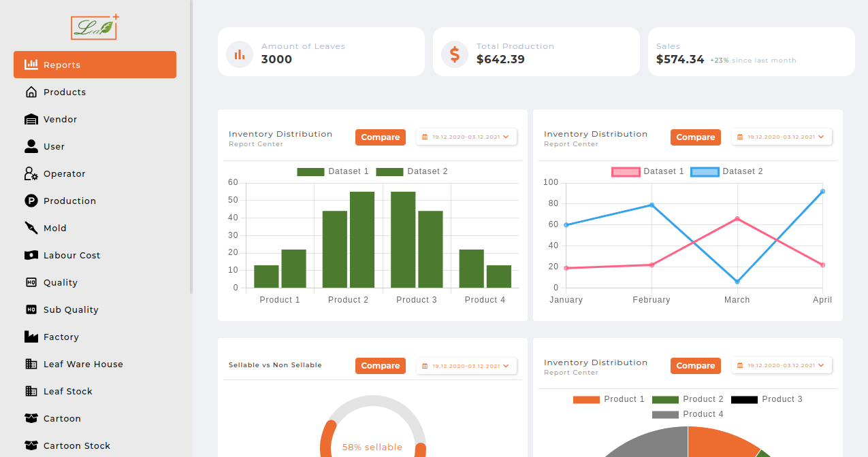
Task: Click the Vendor garage icon
Action: pos(31,120)
